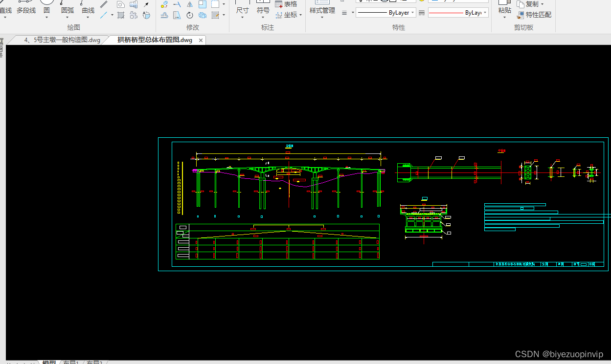The image size is (611, 364).
Task: Switch to the 模型 model tab
Action: pos(49,362)
